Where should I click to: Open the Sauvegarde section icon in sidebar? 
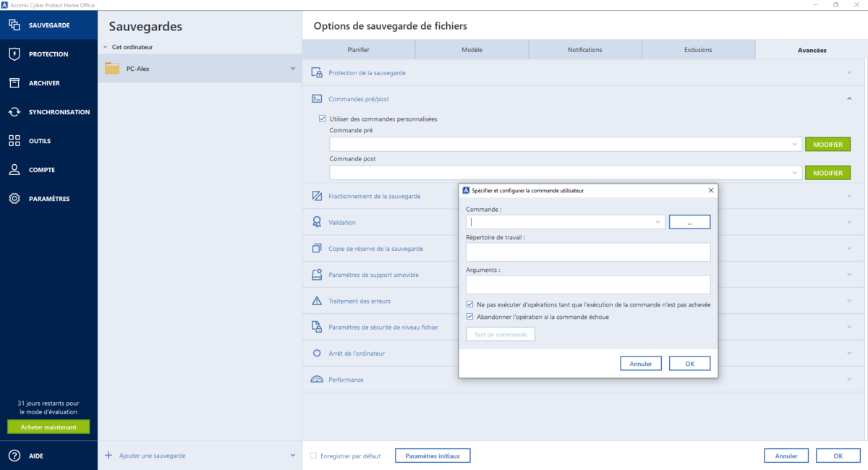point(14,25)
